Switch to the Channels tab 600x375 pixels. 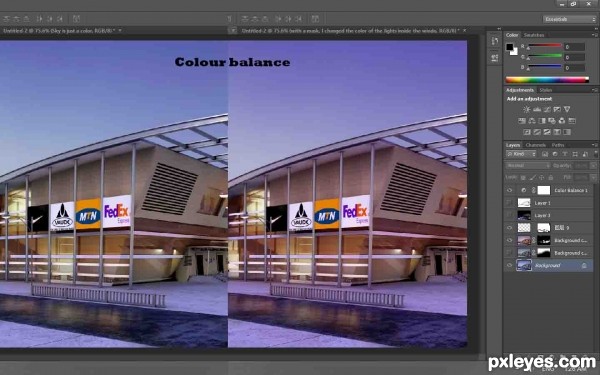[535, 145]
